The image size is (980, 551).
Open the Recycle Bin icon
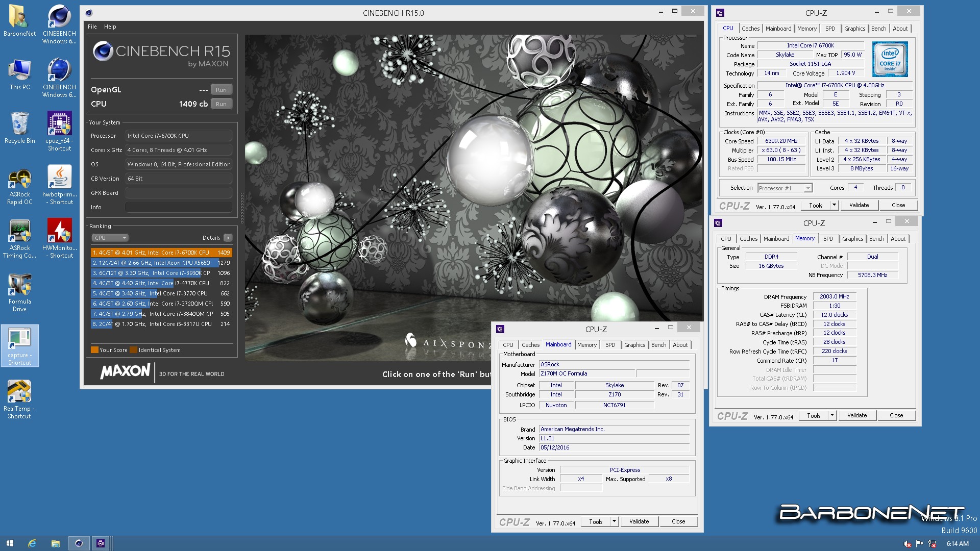(x=19, y=128)
